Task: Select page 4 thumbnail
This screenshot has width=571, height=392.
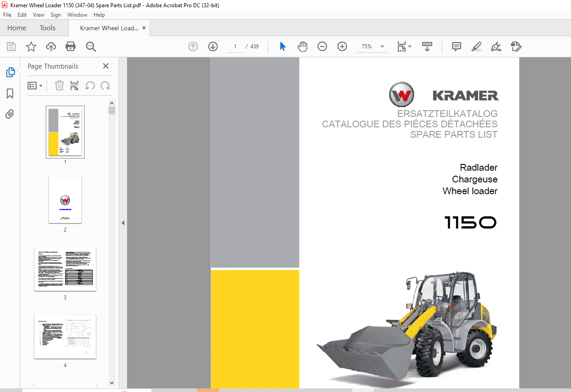Action: (x=65, y=336)
